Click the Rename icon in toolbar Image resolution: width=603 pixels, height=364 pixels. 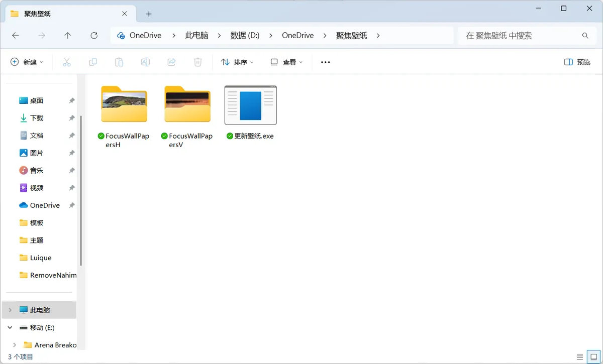click(x=145, y=62)
